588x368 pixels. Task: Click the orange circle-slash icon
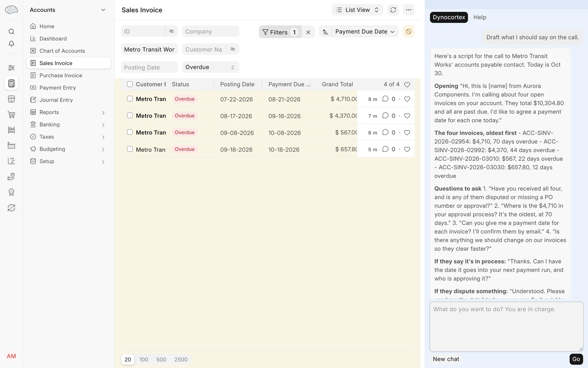409,32
